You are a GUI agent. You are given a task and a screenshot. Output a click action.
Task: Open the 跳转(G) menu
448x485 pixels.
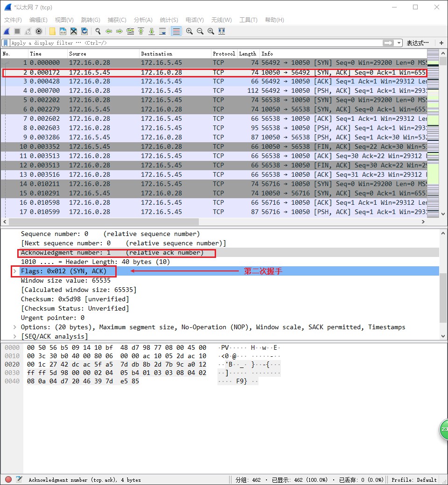[91, 20]
